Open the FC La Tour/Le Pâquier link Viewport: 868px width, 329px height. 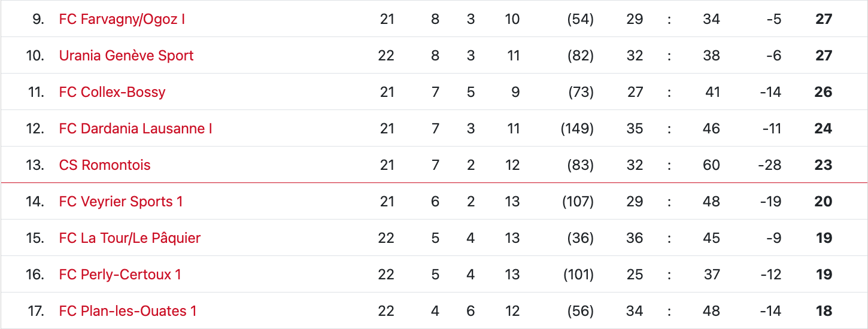click(x=130, y=238)
